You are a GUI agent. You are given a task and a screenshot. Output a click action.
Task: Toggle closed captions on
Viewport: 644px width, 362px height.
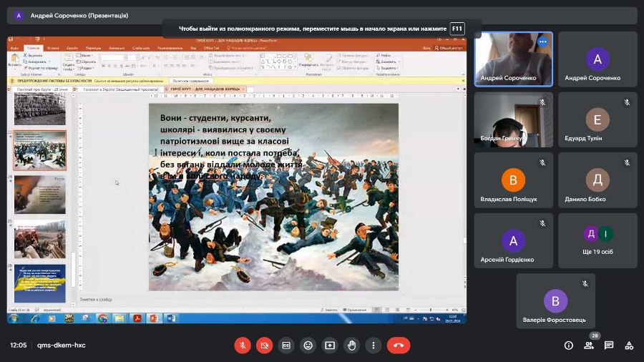click(286, 345)
